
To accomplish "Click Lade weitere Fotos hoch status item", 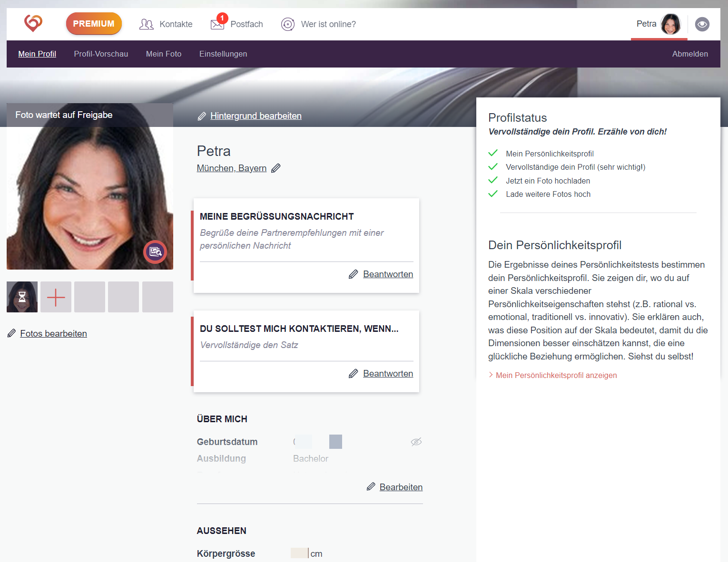I will (548, 194).
